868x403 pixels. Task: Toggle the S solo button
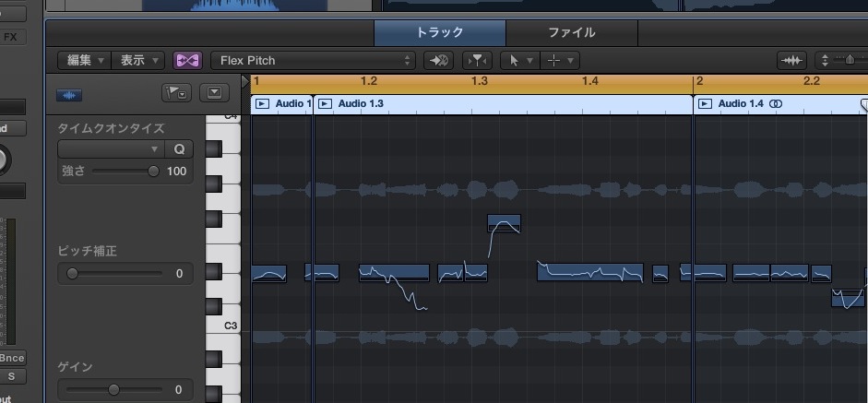(x=12, y=376)
